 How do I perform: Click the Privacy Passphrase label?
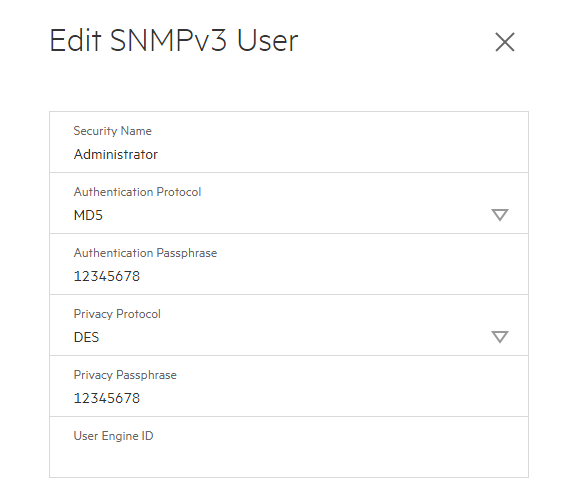click(125, 375)
